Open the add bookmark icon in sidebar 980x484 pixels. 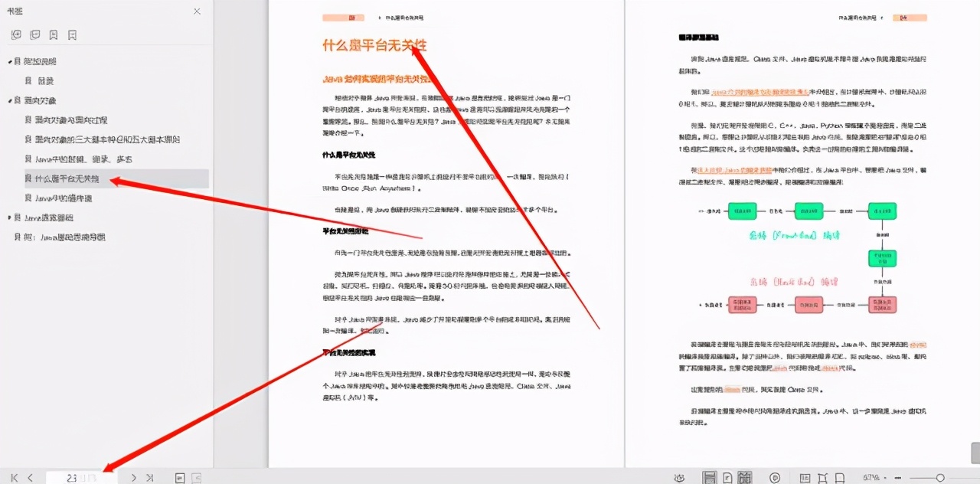(x=54, y=34)
